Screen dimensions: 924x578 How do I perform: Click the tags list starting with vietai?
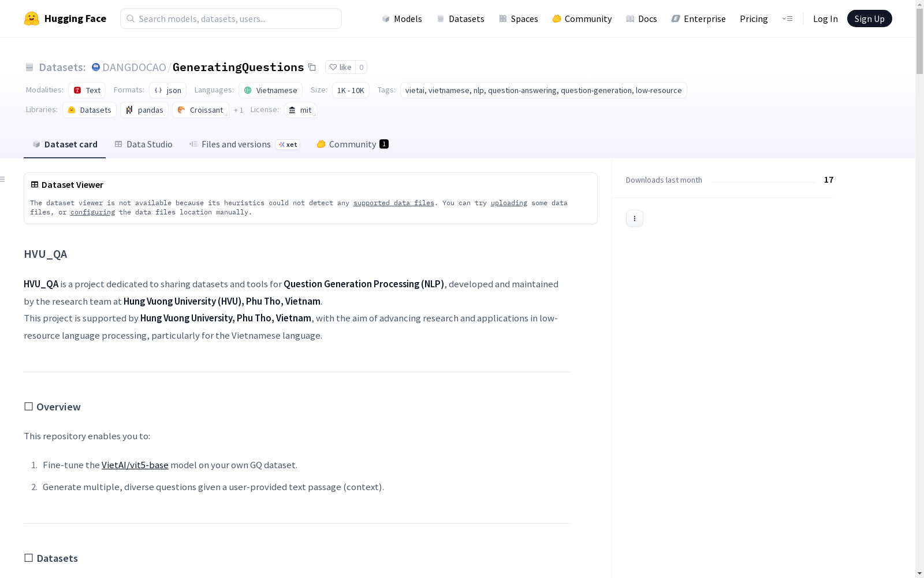(543, 90)
